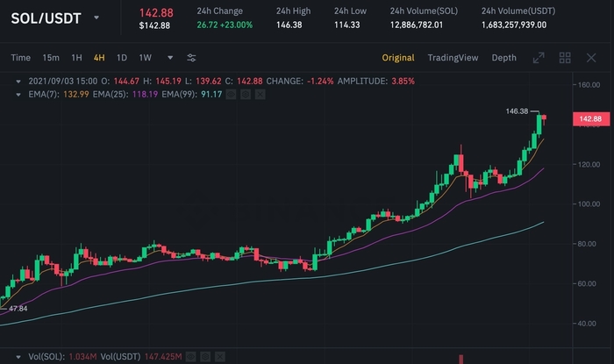614x364 pixels.
Task: Click the 80.00 price axis label
Action: (x=587, y=244)
